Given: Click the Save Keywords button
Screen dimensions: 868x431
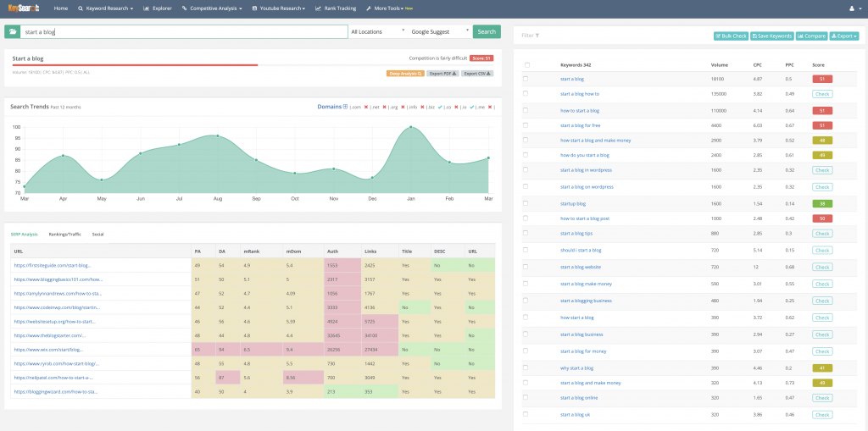Looking at the screenshot, I should 771,36.
